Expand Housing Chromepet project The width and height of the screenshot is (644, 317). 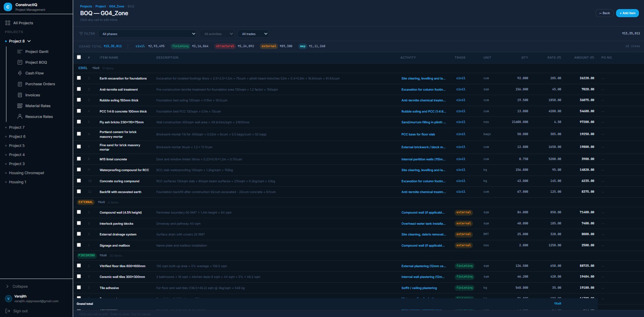(x=27, y=173)
